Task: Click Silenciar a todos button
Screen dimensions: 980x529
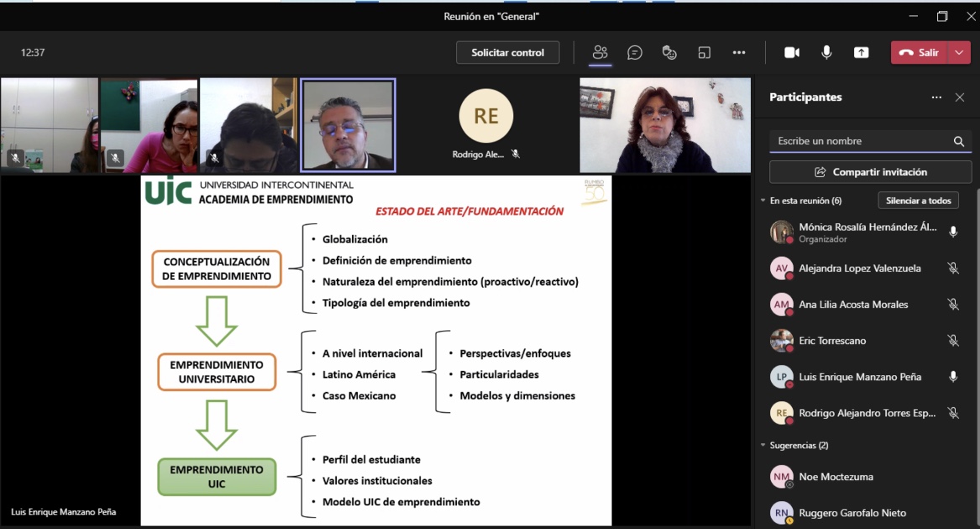Action: [x=918, y=201]
